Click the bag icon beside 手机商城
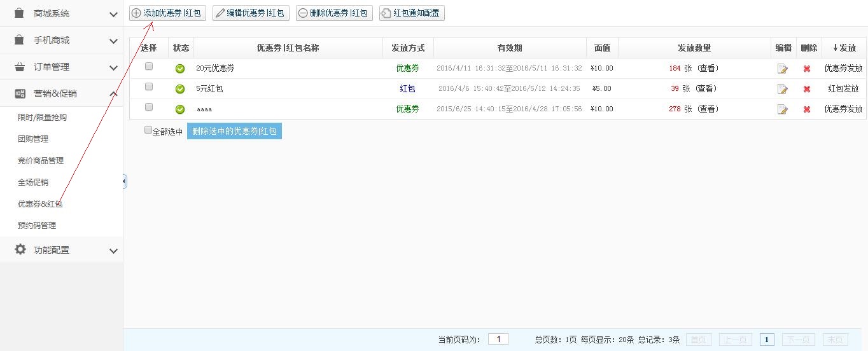868x351 pixels. click(x=20, y=40)
